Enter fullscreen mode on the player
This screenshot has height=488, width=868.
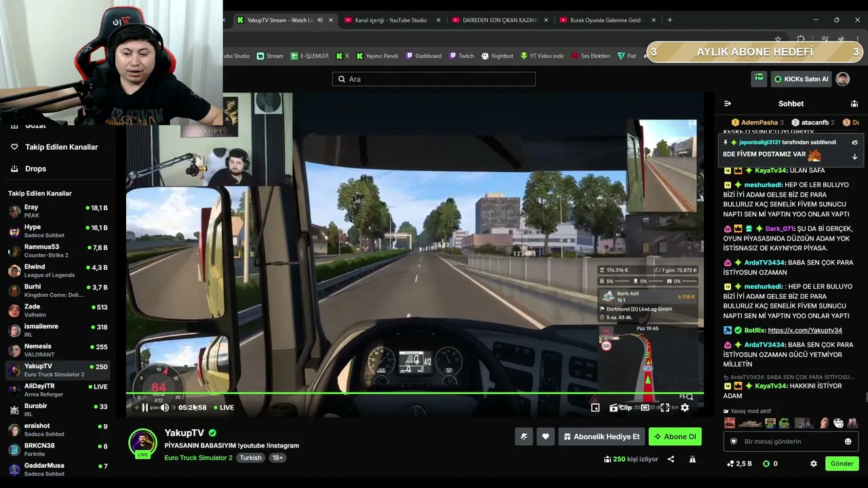665,407
